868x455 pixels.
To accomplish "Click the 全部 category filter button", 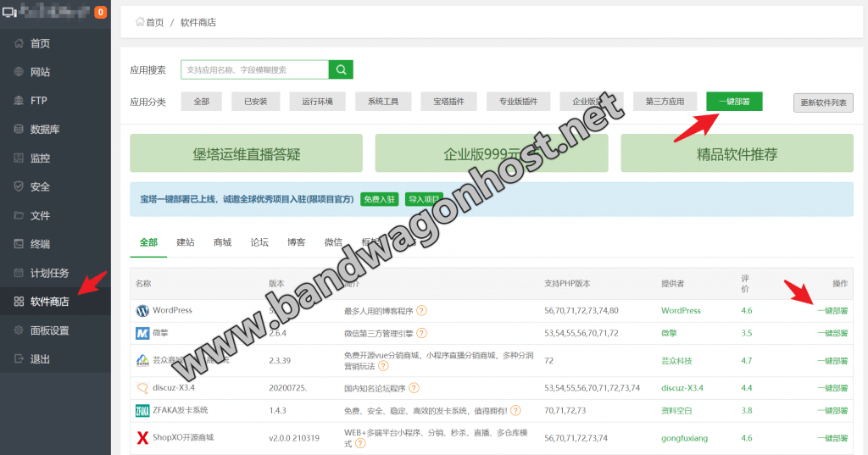I will point(202,102).
